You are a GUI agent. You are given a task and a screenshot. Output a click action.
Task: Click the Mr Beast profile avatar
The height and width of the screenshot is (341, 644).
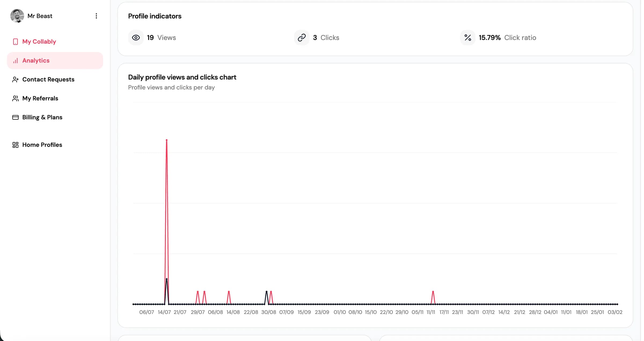(x=17, y=16)
